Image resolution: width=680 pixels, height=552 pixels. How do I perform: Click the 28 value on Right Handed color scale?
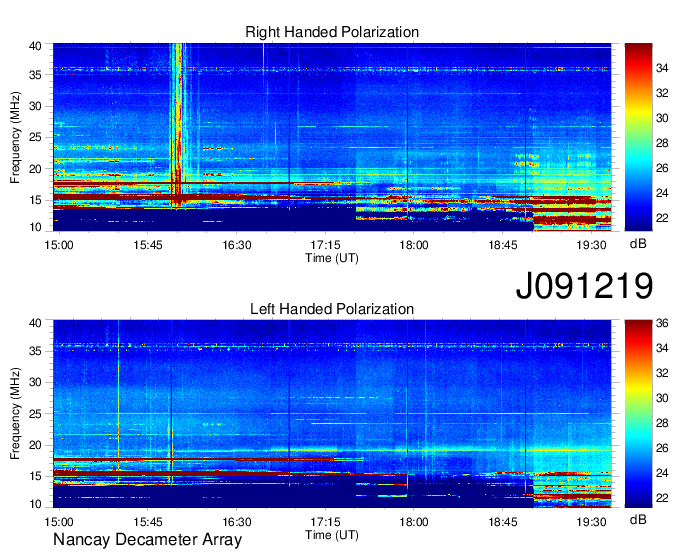click(x=662, y=143)
